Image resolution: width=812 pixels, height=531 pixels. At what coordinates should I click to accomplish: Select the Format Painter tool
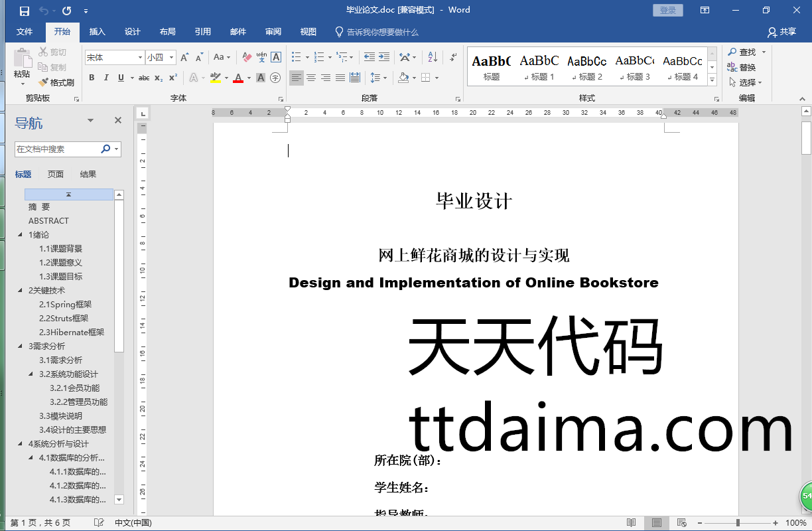pyautogui.click(x=56, y=83)
